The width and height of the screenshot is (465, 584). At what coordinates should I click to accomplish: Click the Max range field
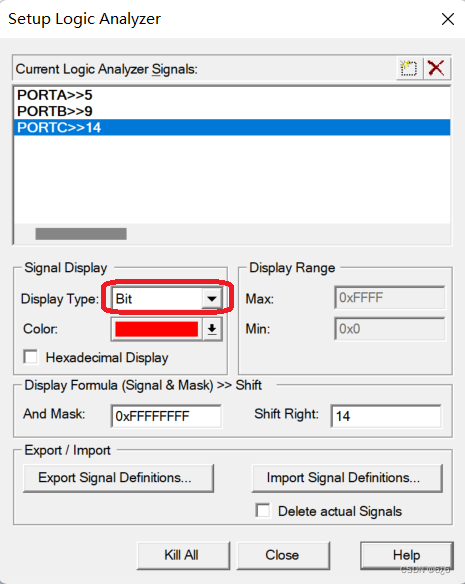[x=390, y=298]
